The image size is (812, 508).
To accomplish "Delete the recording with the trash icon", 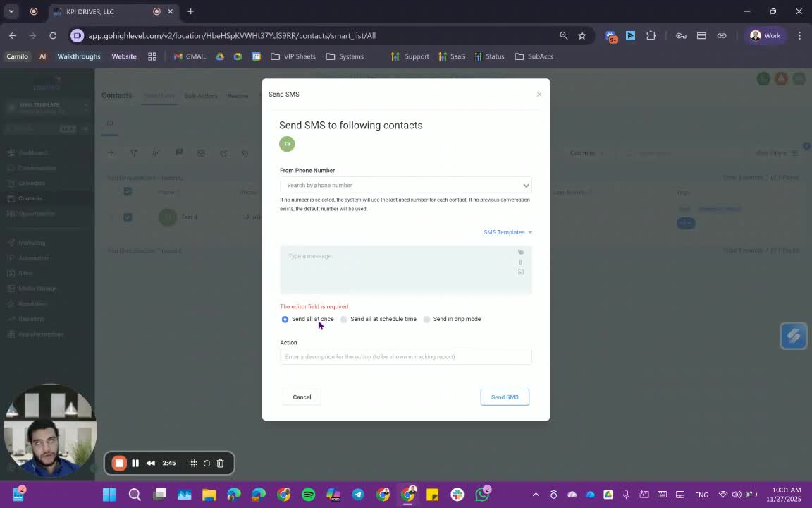I will [x=220, y=464].
